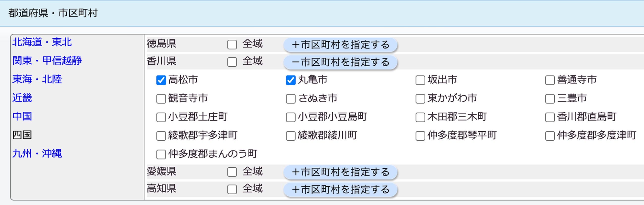Open the 九州・沖縄 region
The width and height of the screenshot is (644, 205).
point(37,153)
